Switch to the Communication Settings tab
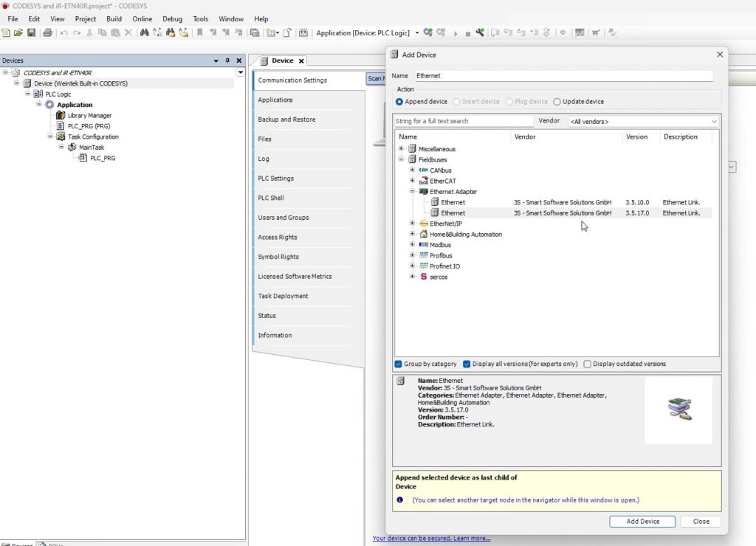The height and width of the screenshot is (546, 756). click(x=309, y=80)
